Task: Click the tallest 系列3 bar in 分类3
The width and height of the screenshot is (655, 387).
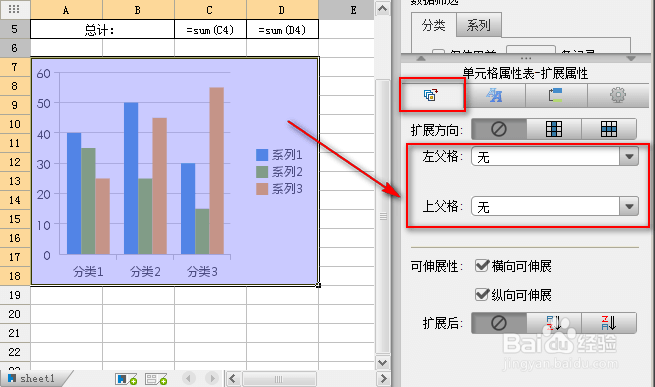Action: point(216,171)
